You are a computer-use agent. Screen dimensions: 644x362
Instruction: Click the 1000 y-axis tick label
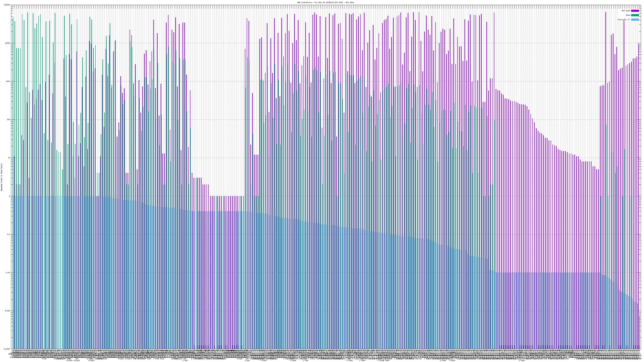pos(8,81)
